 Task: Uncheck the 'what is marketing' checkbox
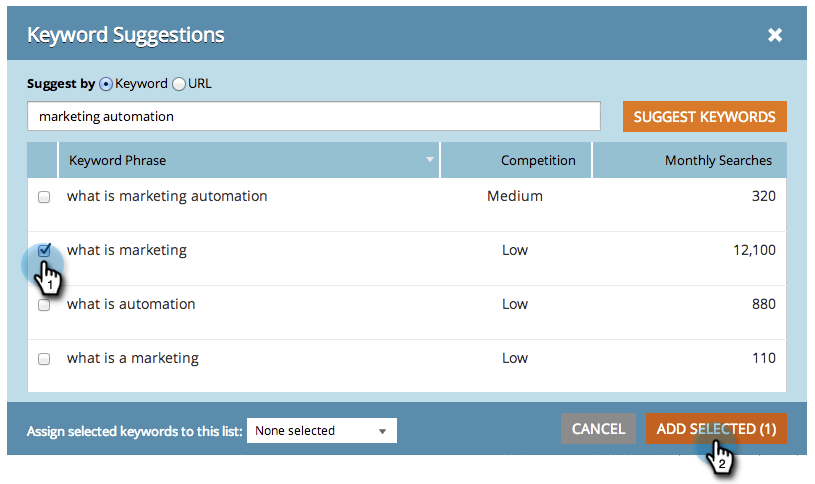pos(44,251)
